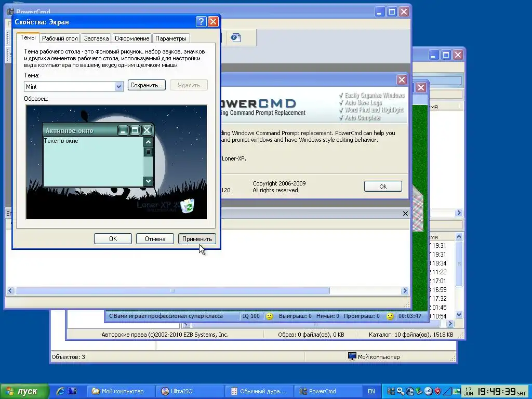Click the EN language indicator

[x=371, y=391]
